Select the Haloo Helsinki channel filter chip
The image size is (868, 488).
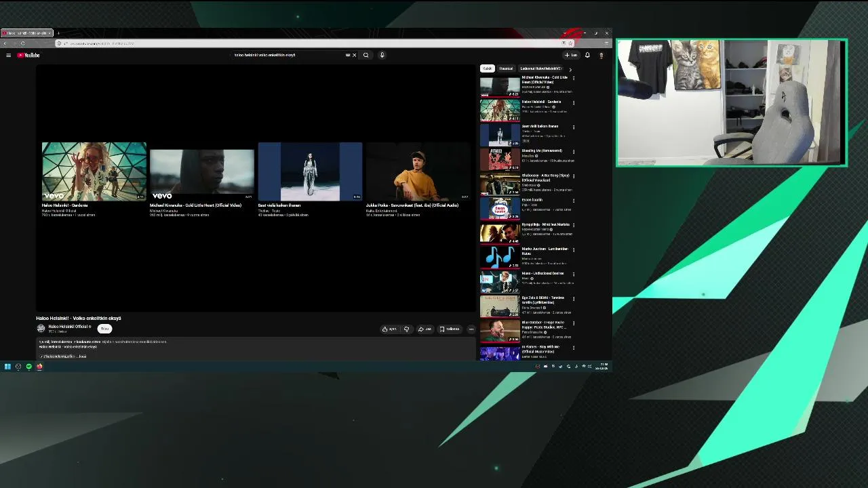541,68
